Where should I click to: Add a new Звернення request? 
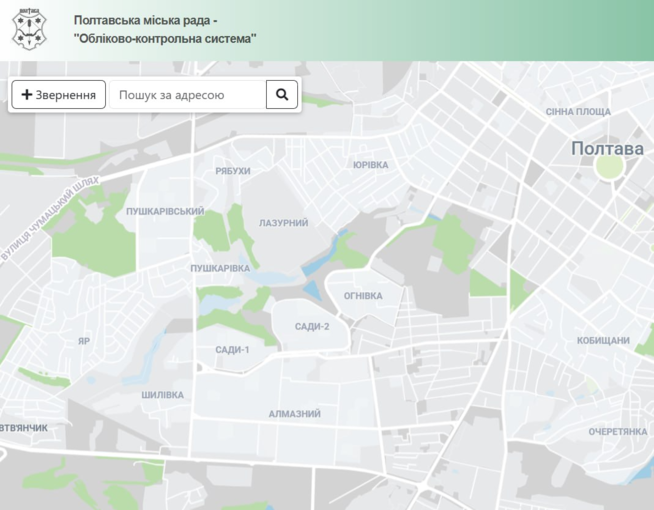(x=58, y=95)
